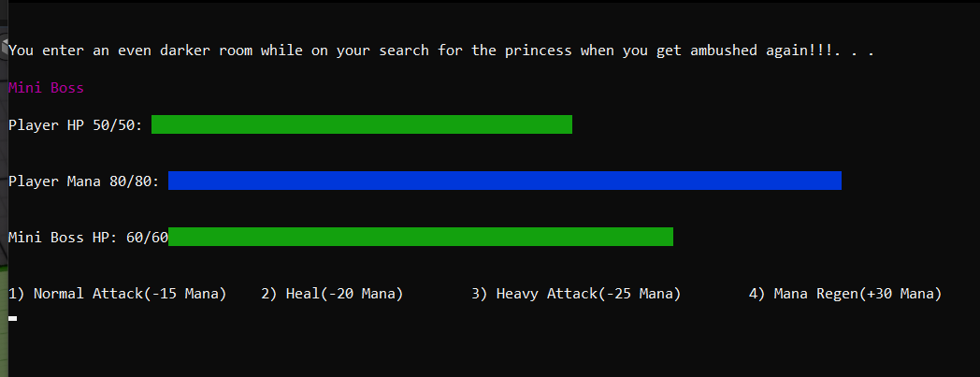This screenshot has height=377, width=980.
Task: Click the Player HP 50/50 label
Action: point(76,125)
